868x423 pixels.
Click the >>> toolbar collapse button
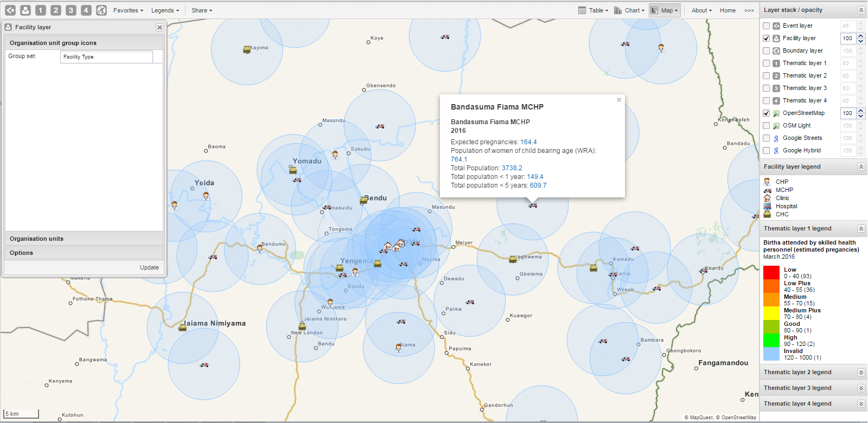point(749,10)
